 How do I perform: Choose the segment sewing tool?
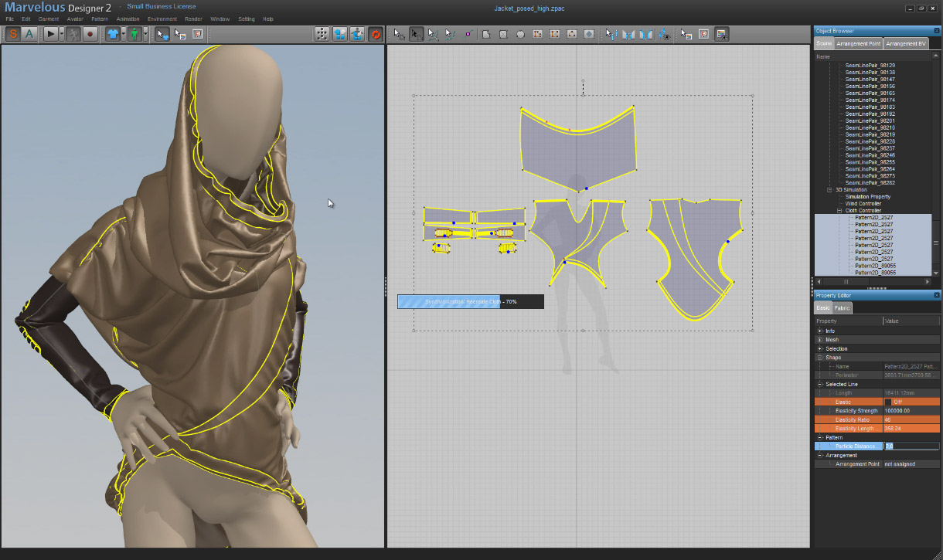pyautogui.click(x=628, y=34)
